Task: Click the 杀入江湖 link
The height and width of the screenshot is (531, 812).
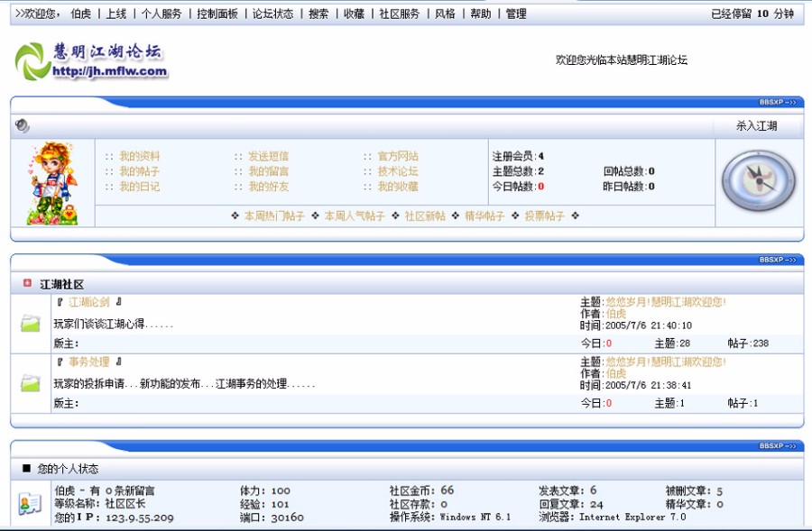Action: coord(757,126)
